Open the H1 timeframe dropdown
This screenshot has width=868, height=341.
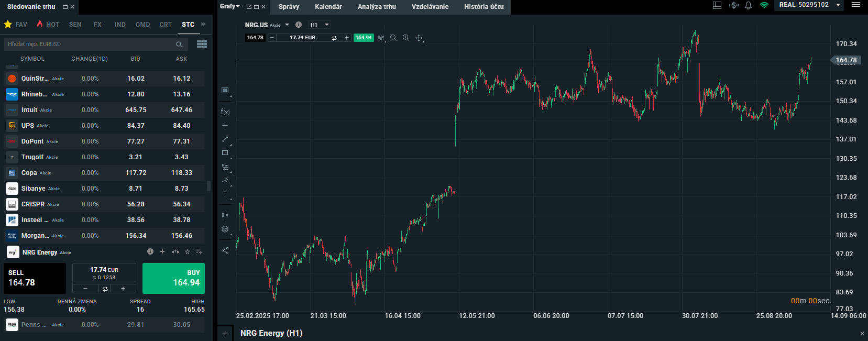point(320,25)
